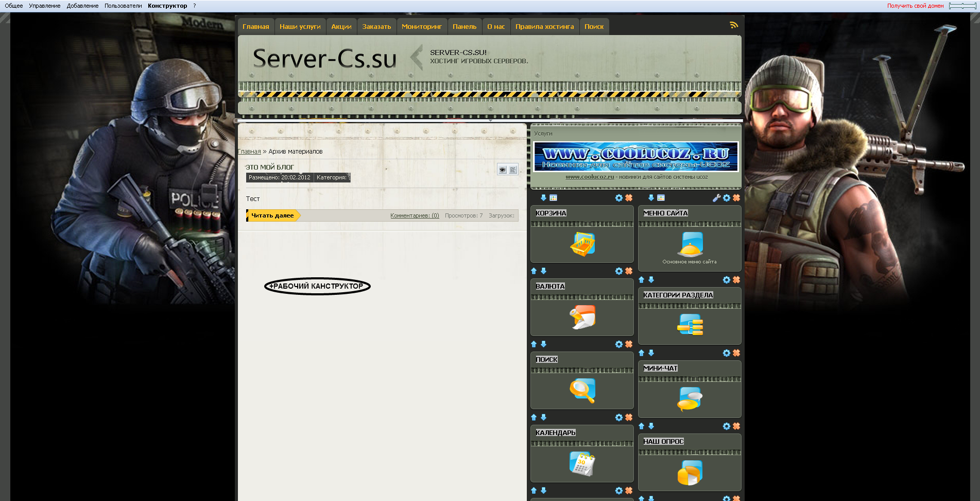Click the RSS feed icon
Screen dimensions: 980x501
click(734, 25)
